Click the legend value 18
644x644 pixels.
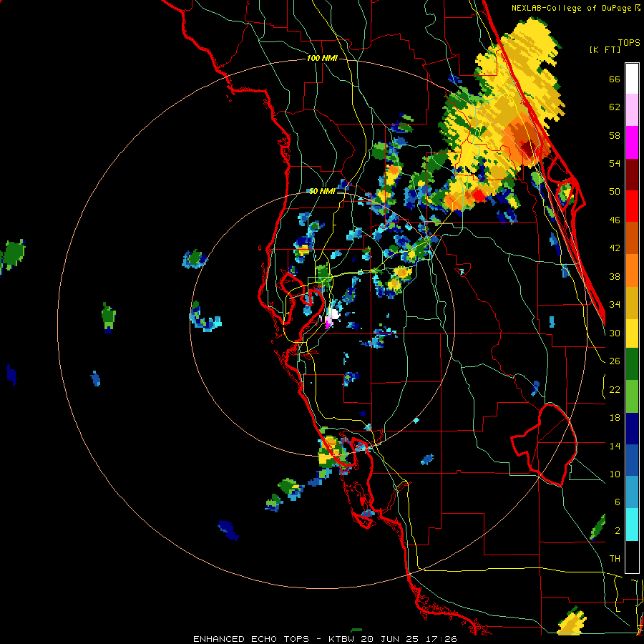[615, 418]
